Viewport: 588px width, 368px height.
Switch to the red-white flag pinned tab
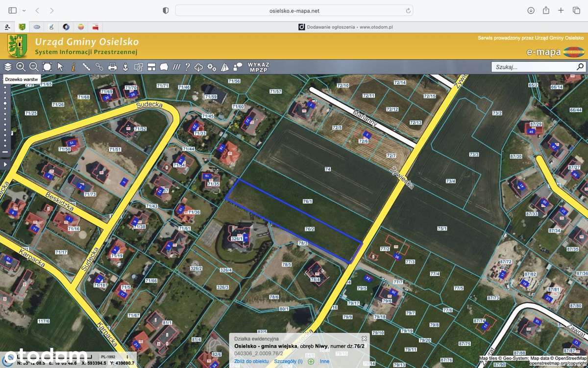click(96, 27)
